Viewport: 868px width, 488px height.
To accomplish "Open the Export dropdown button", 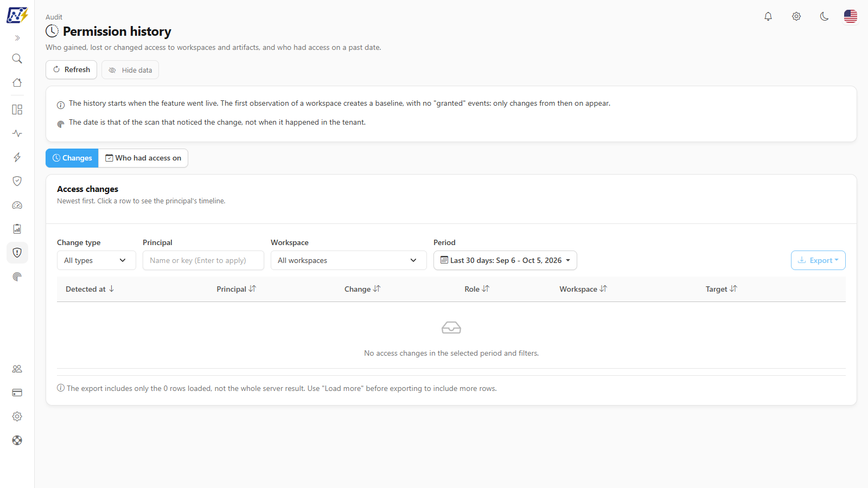I will click(x=818, y=260).
